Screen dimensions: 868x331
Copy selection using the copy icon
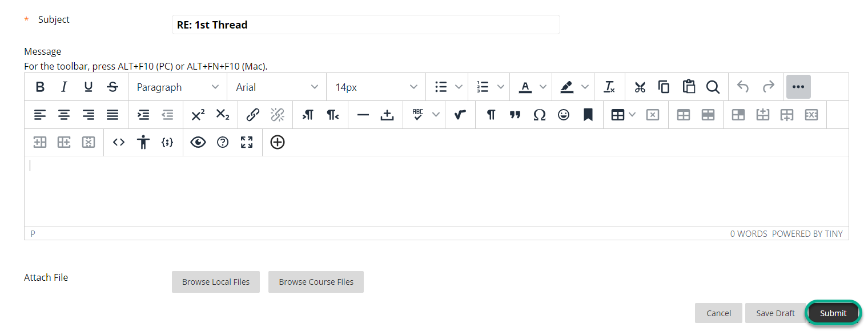click(x=664, y=87)
